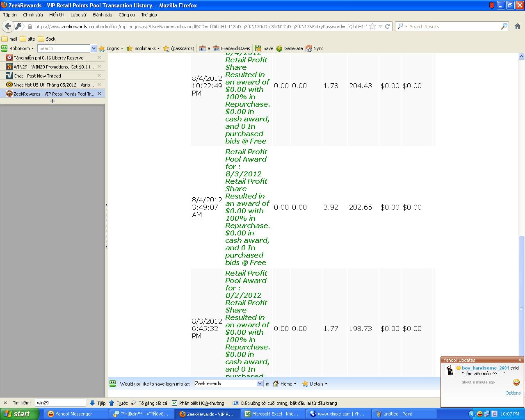Open the Sock bookmarks folder
Viewport: 525px width, 420px height.
(47, 39)
